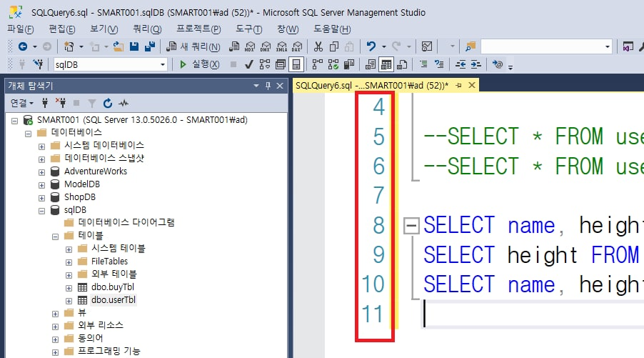This screenshot has width=644, height=358.
Task: Click Refresh icon in Object Explorer toolbar
Action: pyautogui.click(x=108, y=103)
